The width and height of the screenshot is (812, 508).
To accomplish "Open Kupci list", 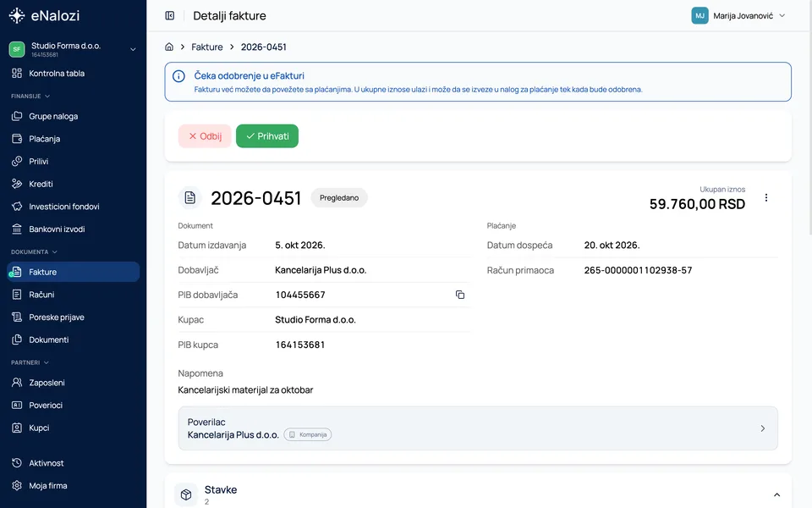I will tap(73, 428).
